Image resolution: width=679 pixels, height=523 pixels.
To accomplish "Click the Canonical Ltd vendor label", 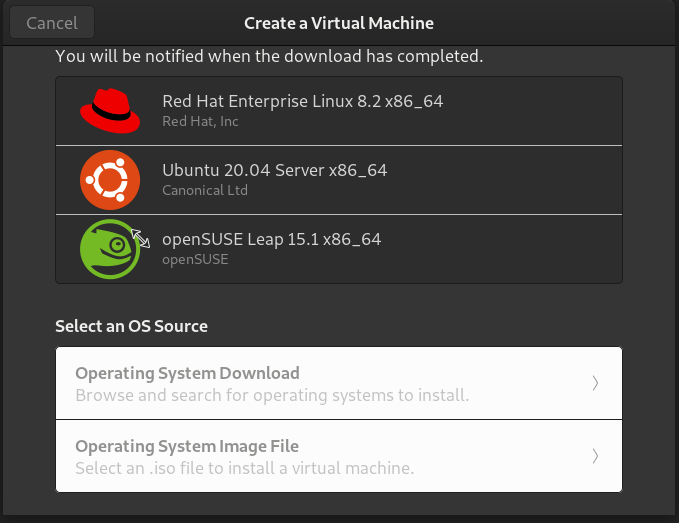I will (x=205, y=190).
